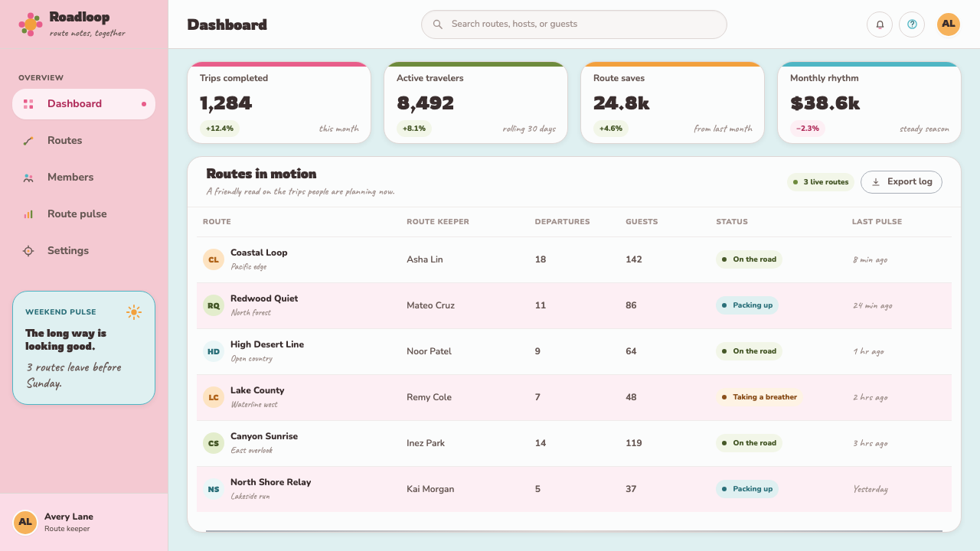
Task: Open the help question-mark icon
Action: tap(912, 24)
